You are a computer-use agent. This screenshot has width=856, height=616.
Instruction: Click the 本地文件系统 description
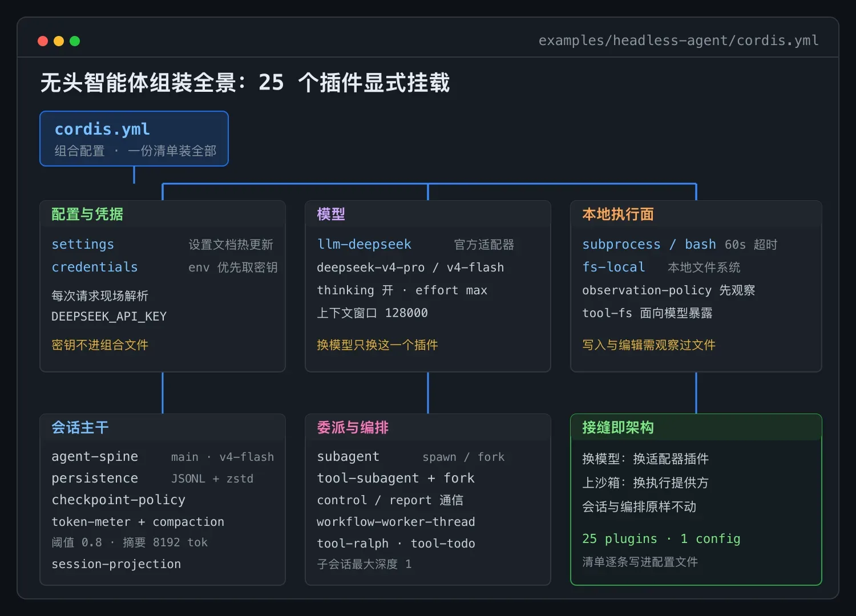[x=704, y=268]
